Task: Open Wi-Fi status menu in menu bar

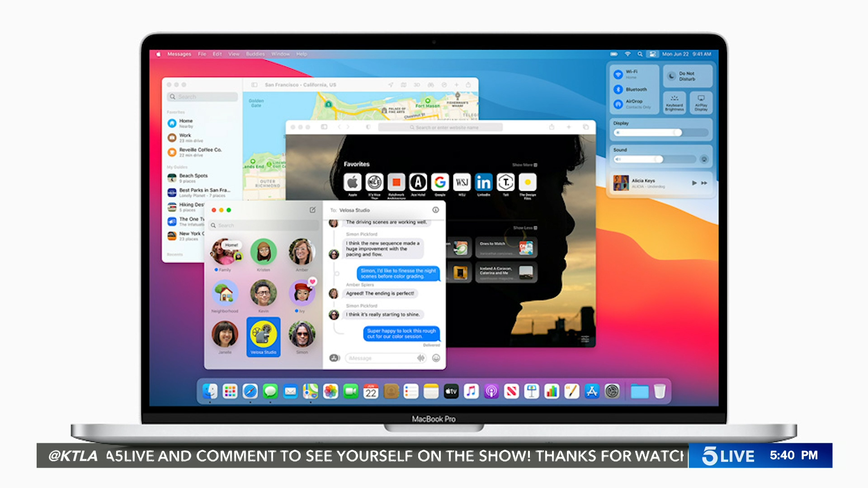Action: click(627, 54)
